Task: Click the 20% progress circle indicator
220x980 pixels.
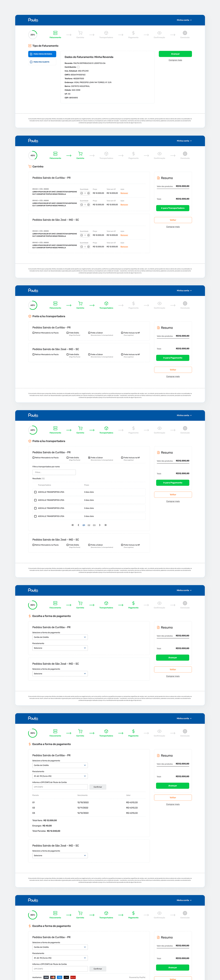Action: click(33, 35)
